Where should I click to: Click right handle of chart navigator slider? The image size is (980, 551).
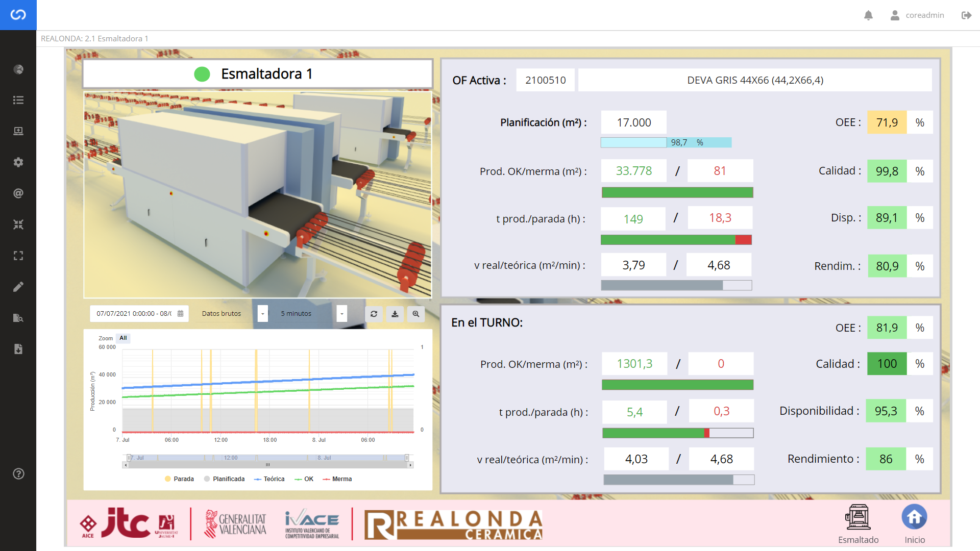(407, 458)
